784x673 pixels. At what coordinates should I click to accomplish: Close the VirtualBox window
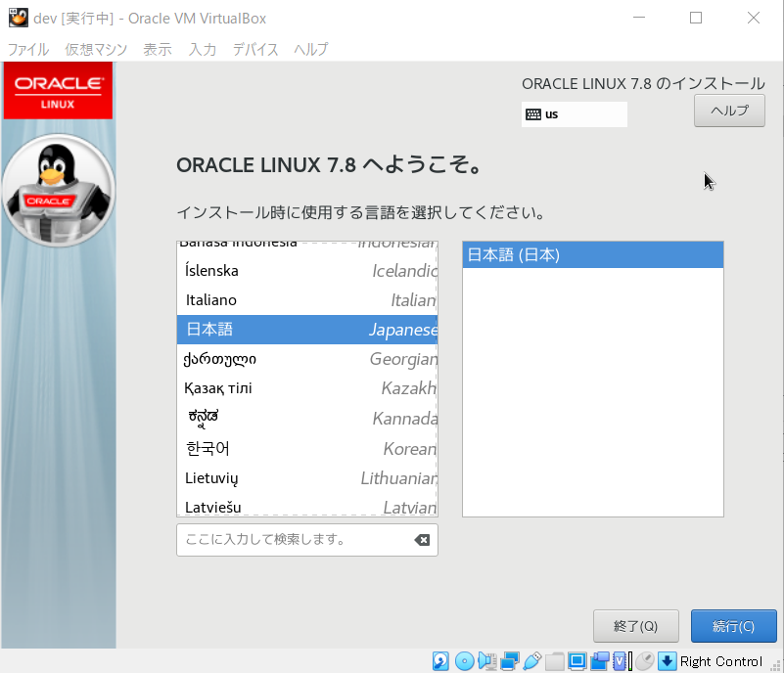pyautogui.click(x=754, y=18)
